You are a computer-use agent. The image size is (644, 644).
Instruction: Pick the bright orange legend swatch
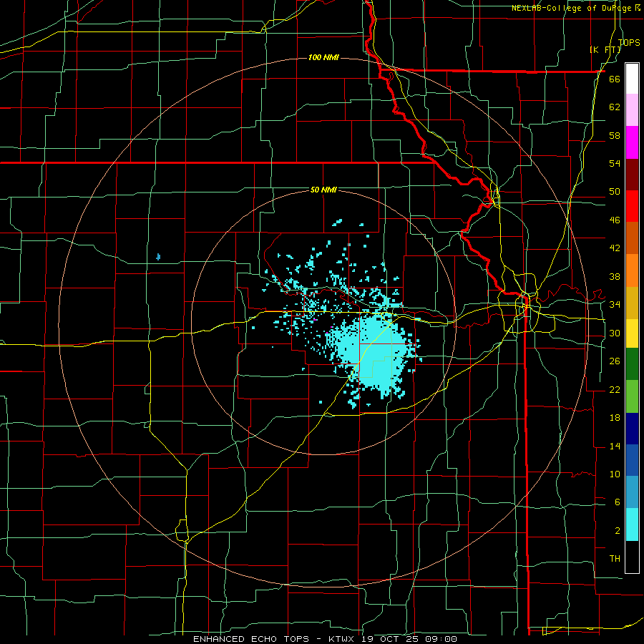pos(632,270)
